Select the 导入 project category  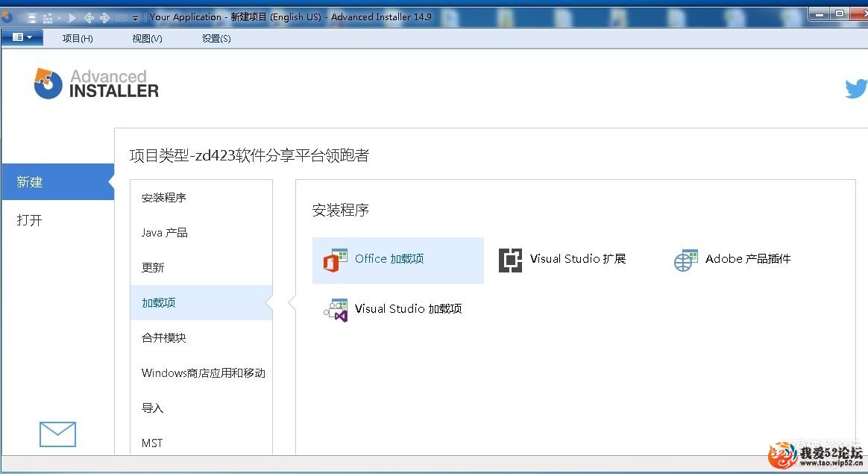click(x=201, y=408)
